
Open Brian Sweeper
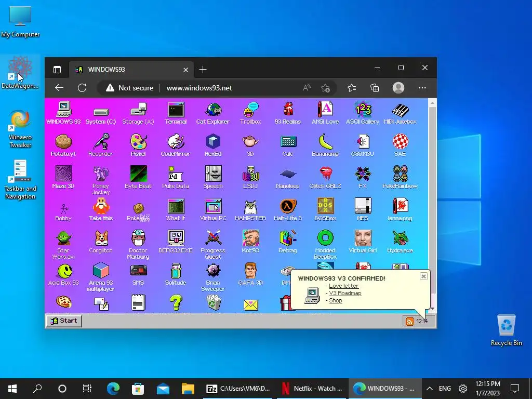(x=213, y=277)
